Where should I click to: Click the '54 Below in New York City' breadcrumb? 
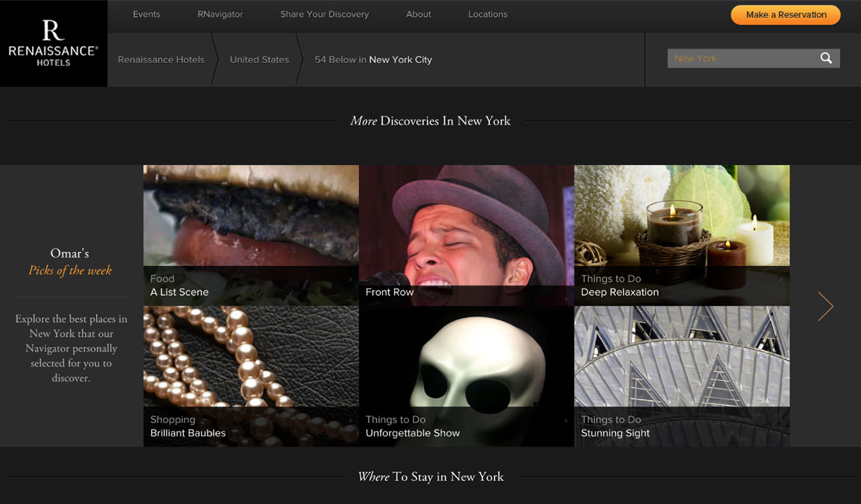pos(372,59)
